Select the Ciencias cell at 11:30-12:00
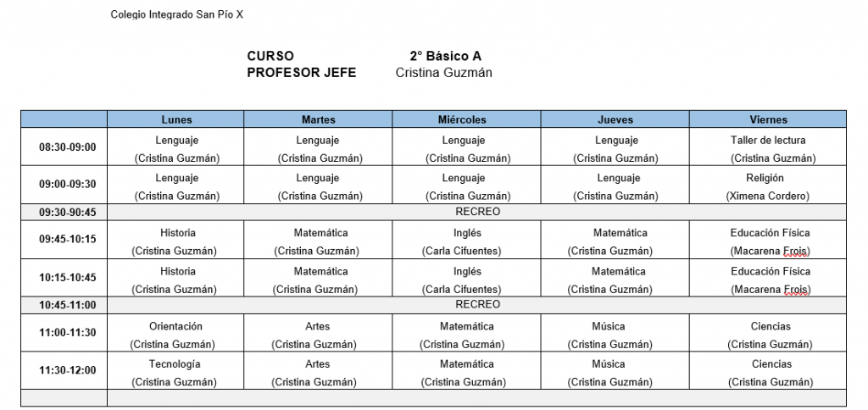Screen dimensions: 868x410 pos(768,371)
